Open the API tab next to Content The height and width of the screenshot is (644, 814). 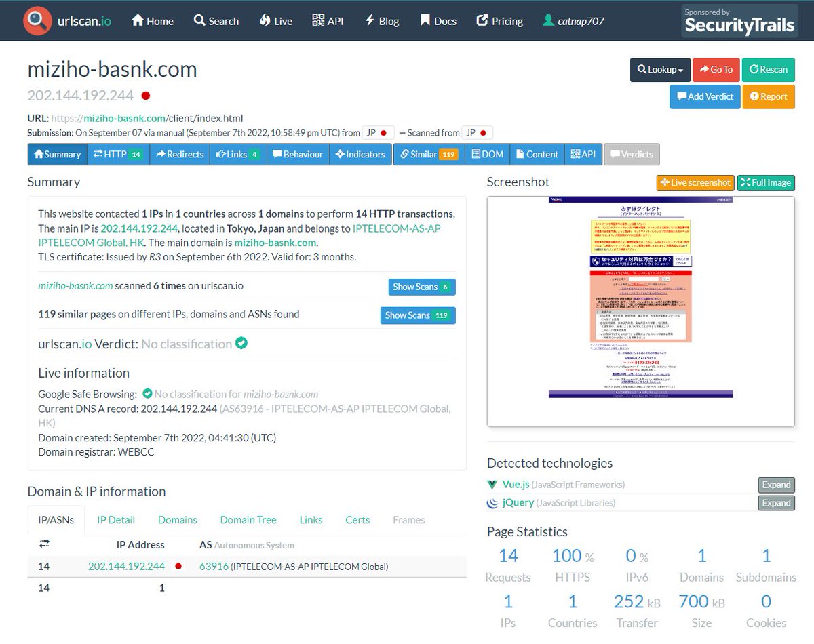point(583,154)
